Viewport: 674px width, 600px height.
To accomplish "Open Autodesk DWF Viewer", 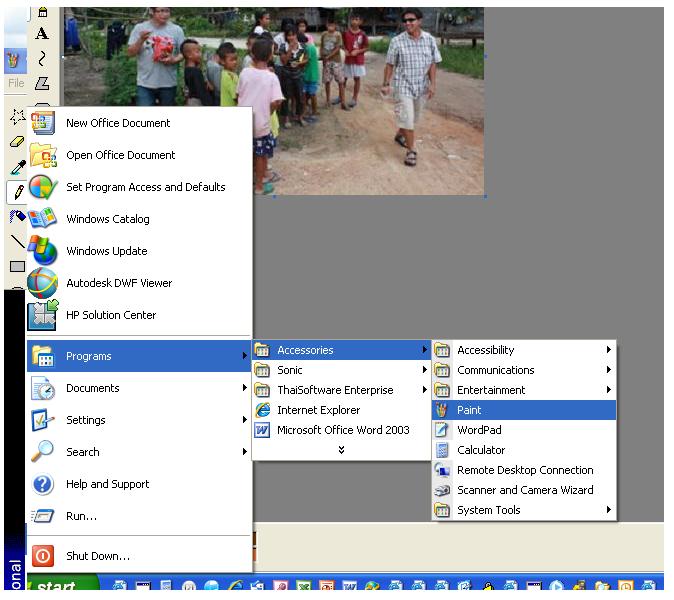I will pyautogui.click(x=118, y=283).
